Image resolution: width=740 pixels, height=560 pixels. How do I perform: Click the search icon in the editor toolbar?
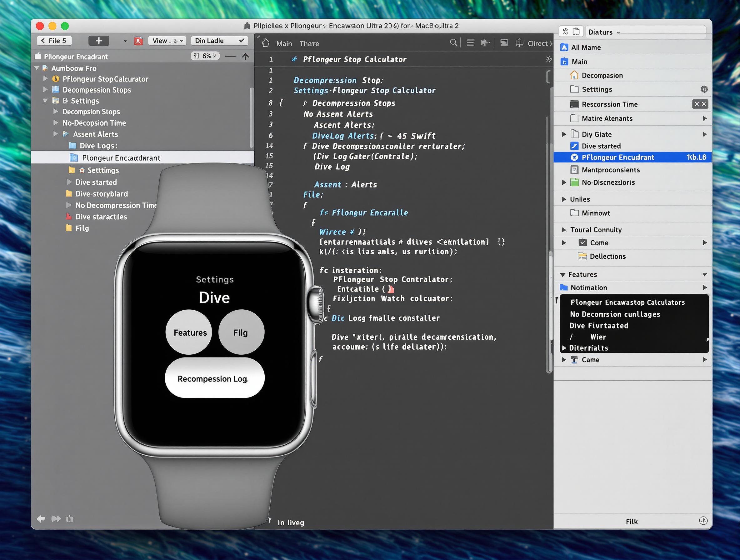coord(454,43)
